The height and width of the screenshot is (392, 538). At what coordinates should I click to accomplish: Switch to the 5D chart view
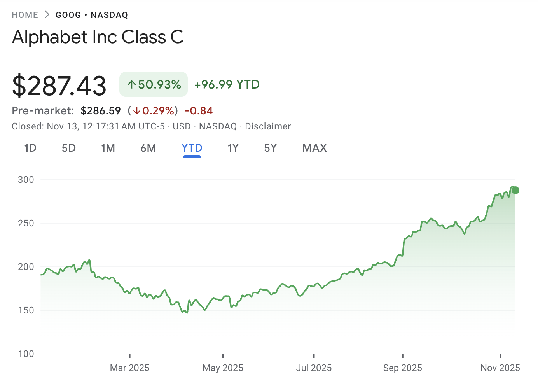[68, 148]
